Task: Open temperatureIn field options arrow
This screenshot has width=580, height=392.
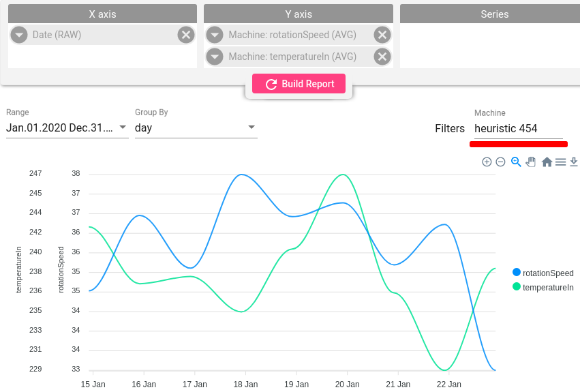Action: pos(215,57)
